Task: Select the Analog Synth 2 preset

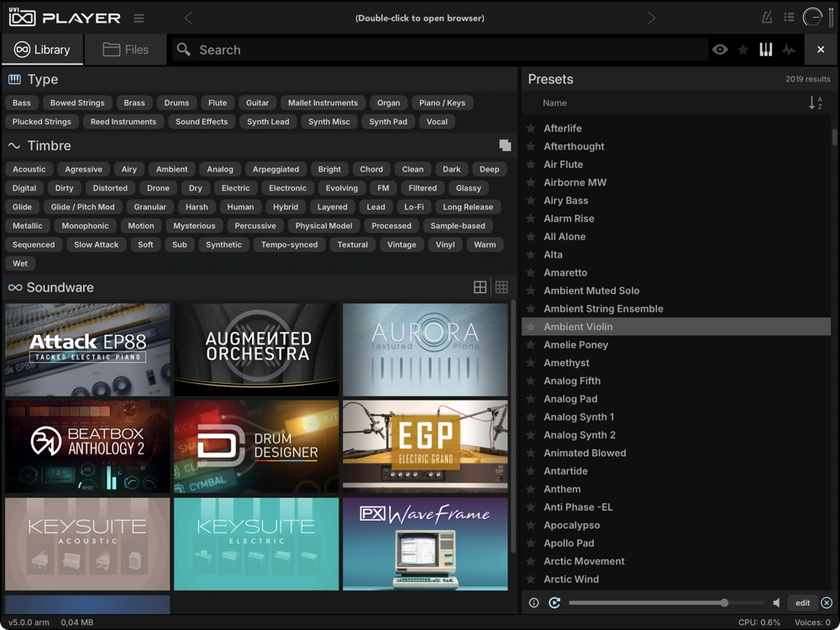Action: point(676,435)
